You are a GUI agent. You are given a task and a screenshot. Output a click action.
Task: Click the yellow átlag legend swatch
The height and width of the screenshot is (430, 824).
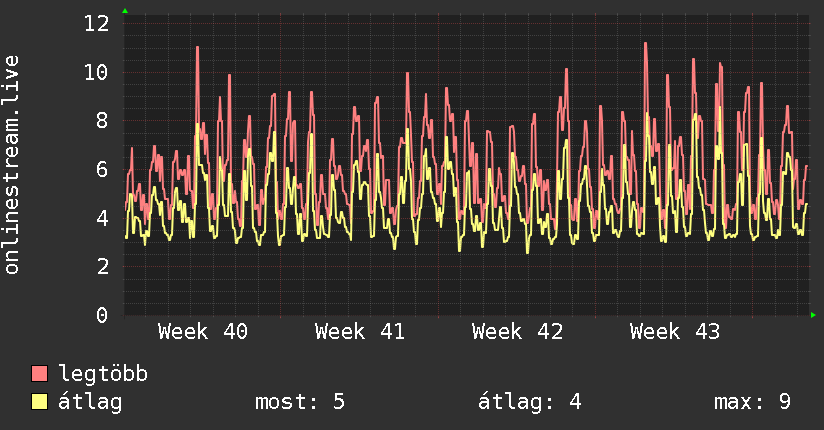click(x=39, y=402)
